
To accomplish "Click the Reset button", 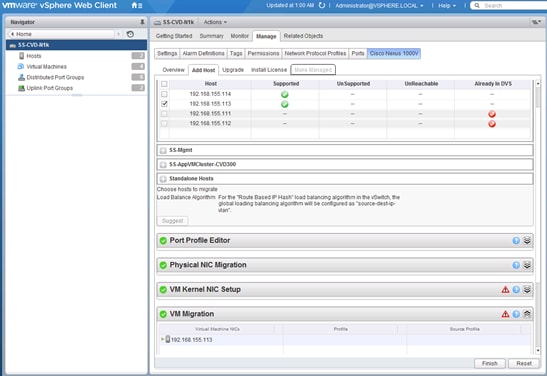I will pyautogui.click(x=524, y=363).
